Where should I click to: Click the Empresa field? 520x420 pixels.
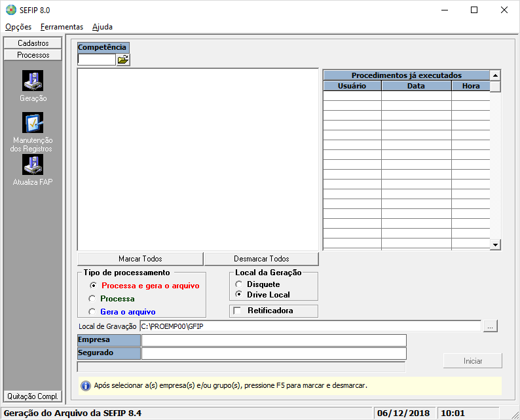click(274, 340)
